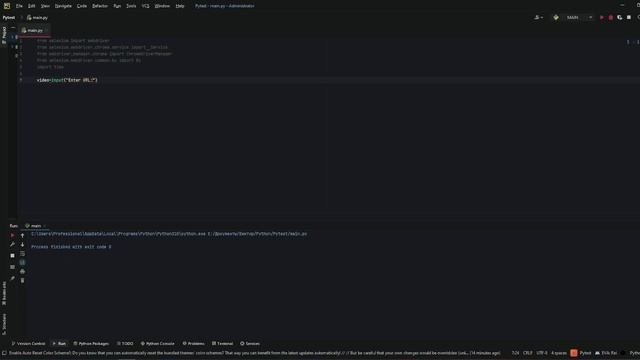Viewport: 640px width, 360px height.
Task: Click the status bar tool-windows toggle icon
Action: [x=4, y=353]
